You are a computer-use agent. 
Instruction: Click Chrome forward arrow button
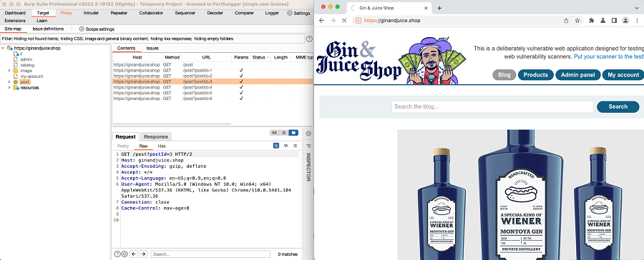[333, 21]
